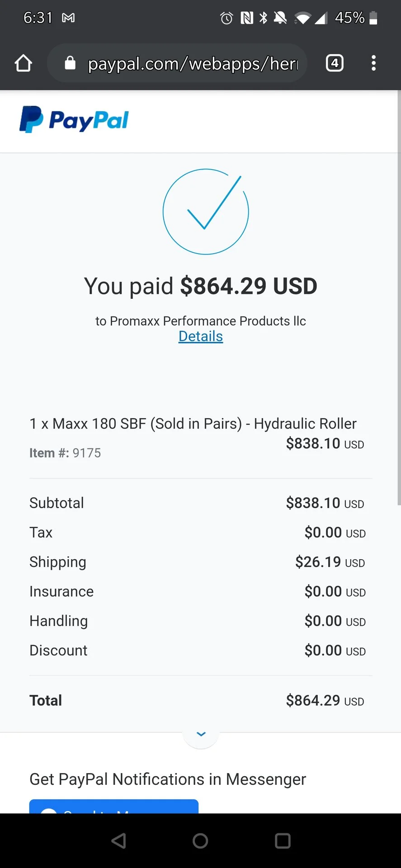Expand the order summary with the chevron
The width and height of the screenshot is (401, 868).
pos(201,734)
